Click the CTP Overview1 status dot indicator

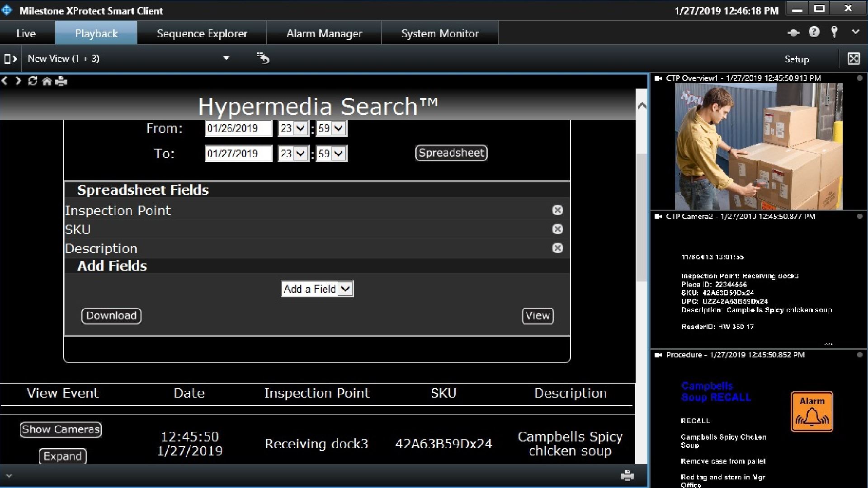[x=860, y=78]
